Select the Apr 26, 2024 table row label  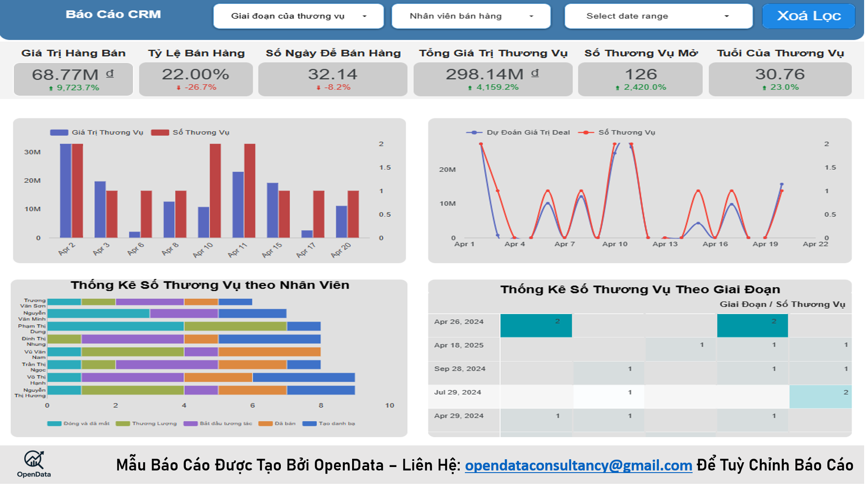(458, 322)
